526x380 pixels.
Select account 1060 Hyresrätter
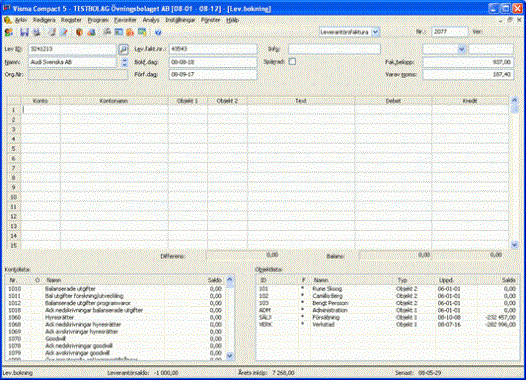tap(115, 317)
